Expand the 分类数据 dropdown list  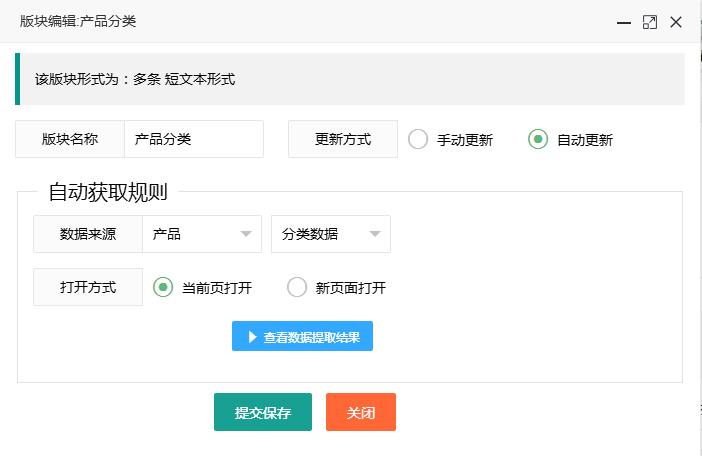pos(330,234)
